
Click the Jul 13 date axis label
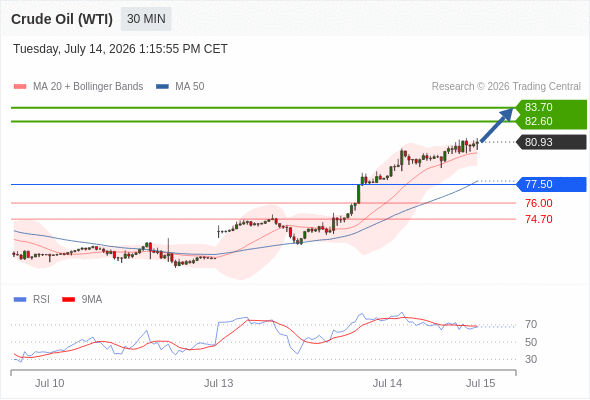coord(219,383)
